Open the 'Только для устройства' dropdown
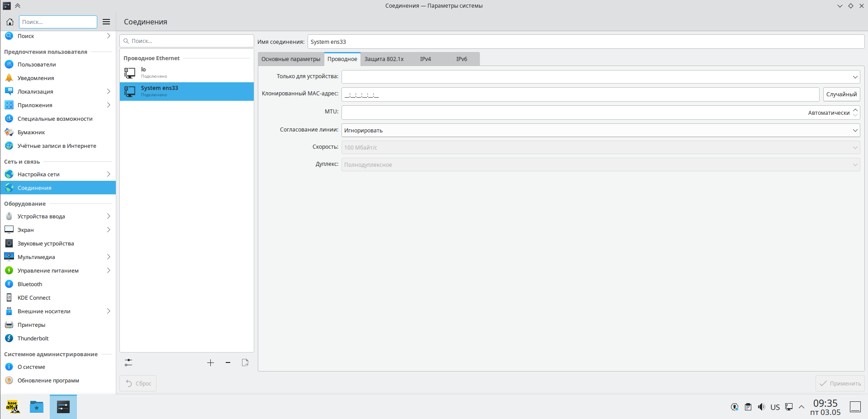 (x=601, y=77)
